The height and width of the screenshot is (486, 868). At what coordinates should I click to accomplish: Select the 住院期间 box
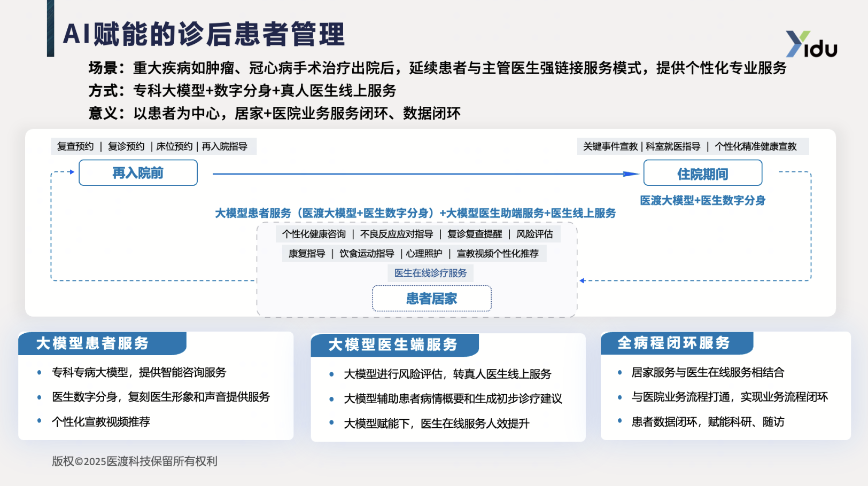pyautogui.click(x=702, y=174)
